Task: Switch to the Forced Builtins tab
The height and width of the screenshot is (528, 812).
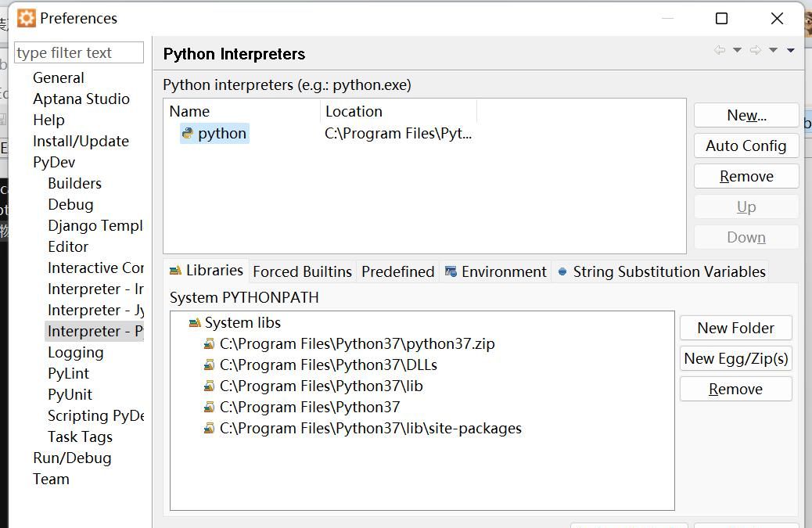Action: pos(302,271)
